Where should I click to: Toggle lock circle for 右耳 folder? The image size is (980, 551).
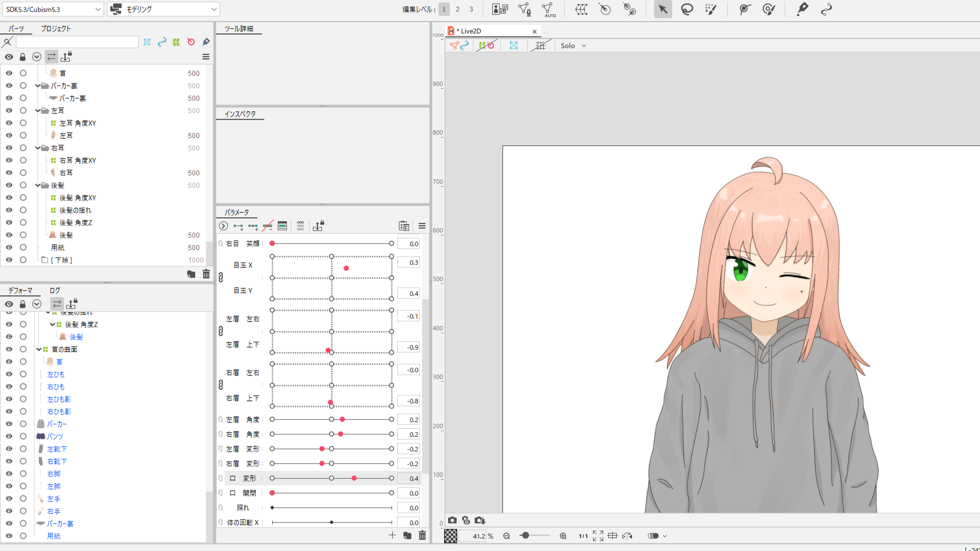23,148
